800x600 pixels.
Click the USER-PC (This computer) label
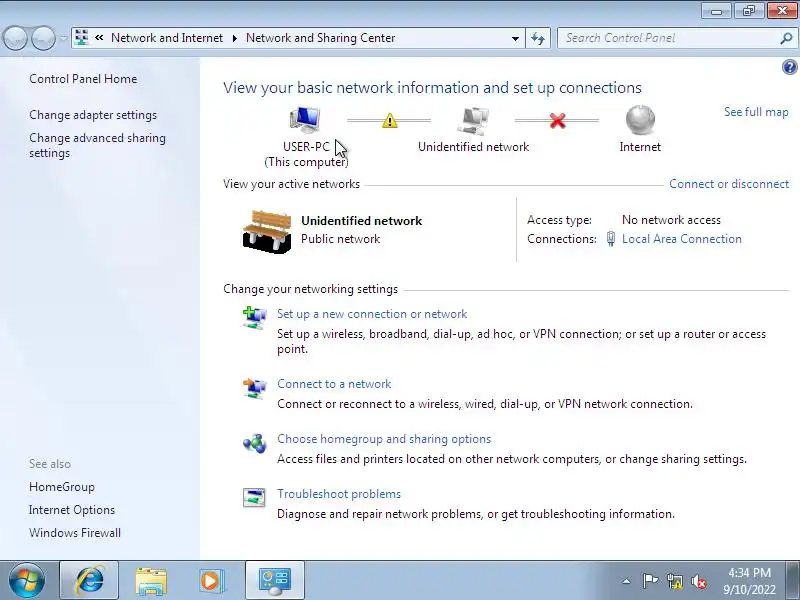tap(307, 154)
